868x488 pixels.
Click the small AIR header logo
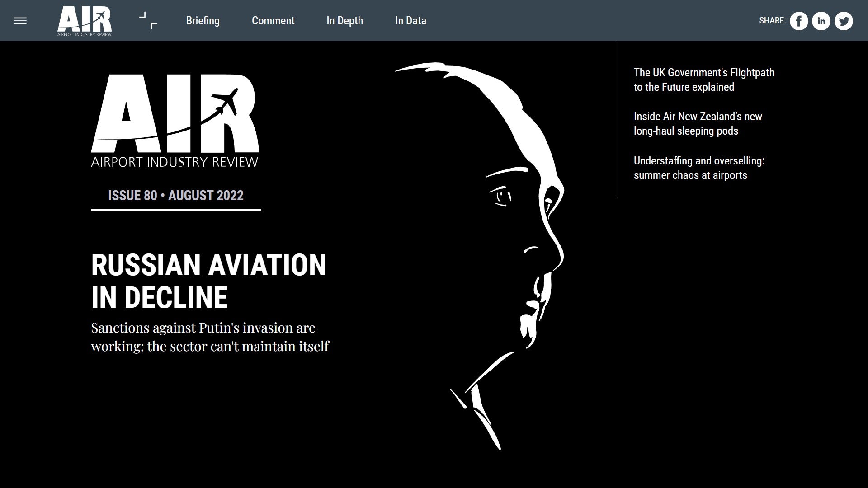pos(84,21)
